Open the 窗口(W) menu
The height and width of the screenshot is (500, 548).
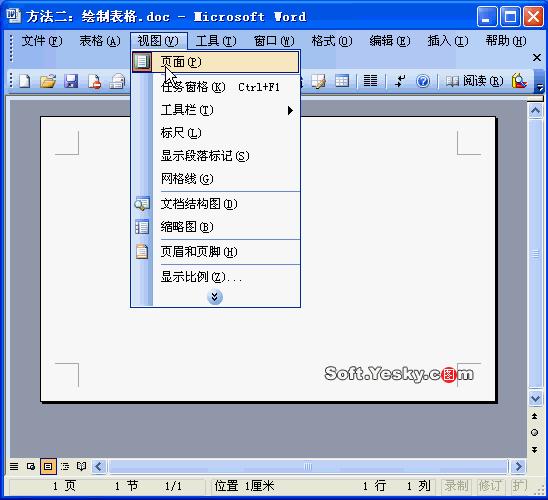(x=274, y=41)
